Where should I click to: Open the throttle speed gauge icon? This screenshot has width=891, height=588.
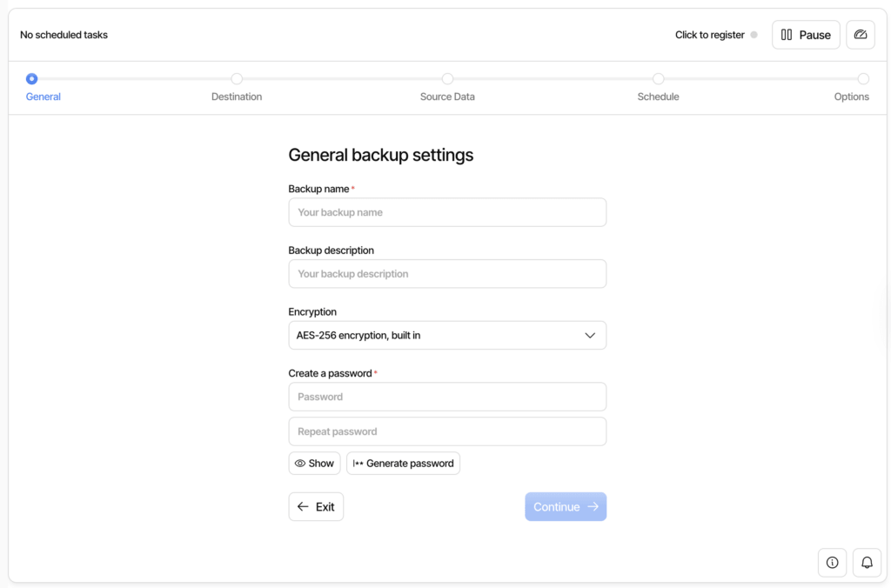pos(861,35)
